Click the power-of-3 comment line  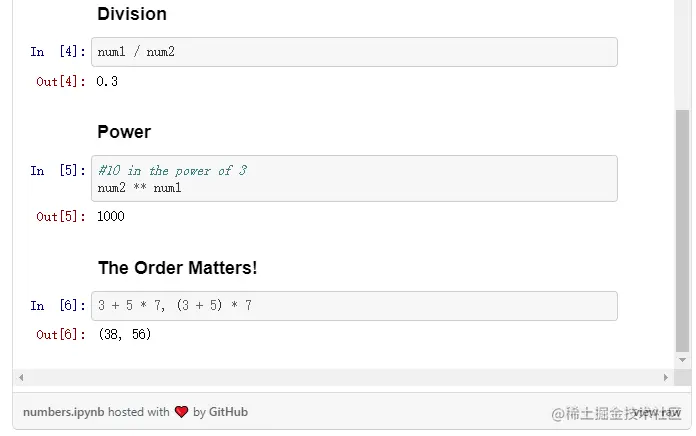[172, 171]
